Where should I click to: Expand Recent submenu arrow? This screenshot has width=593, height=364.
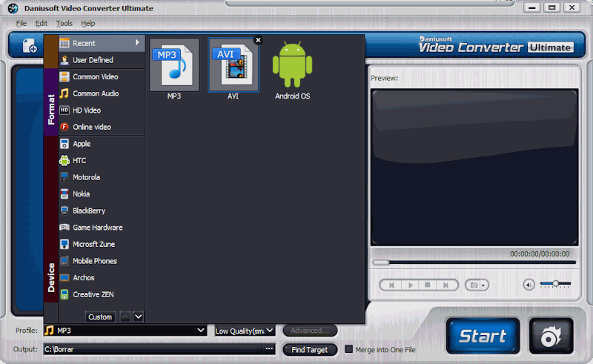(x=137, y=43)
